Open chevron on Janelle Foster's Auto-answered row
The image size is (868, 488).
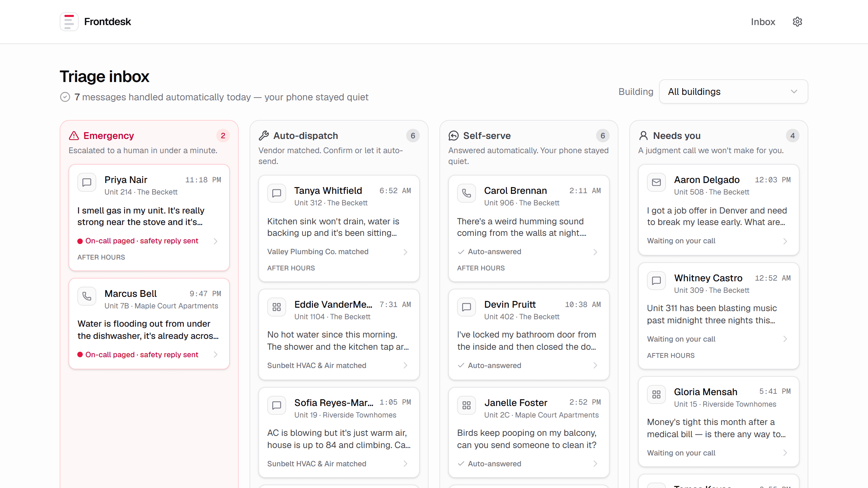595,464
